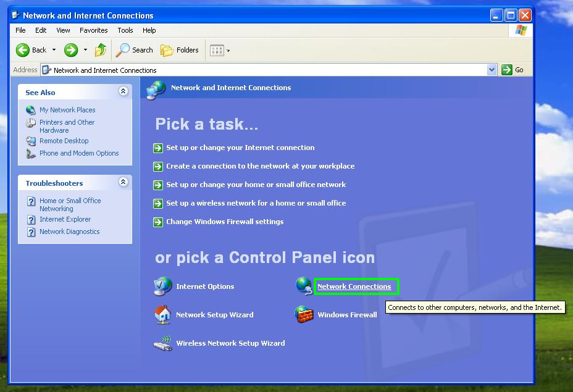Open the File menu
Viewport: 573px width, 392px height.
pos(20,30)
